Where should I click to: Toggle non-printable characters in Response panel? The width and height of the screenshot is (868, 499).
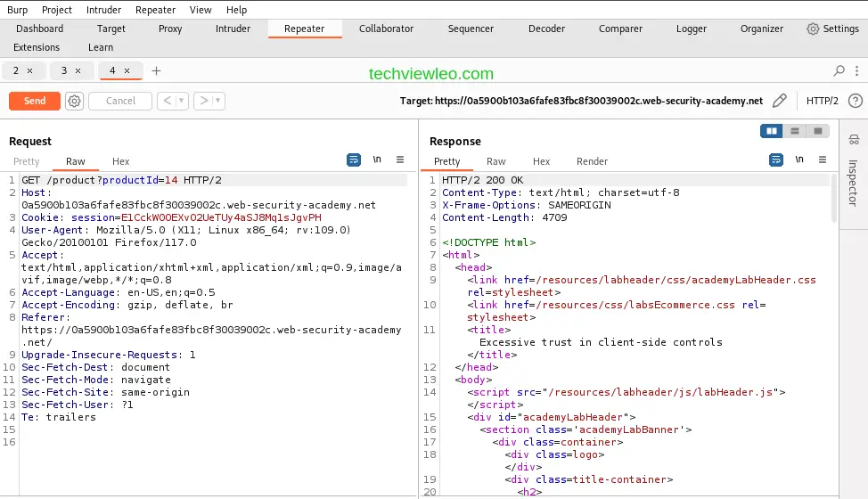799,160
